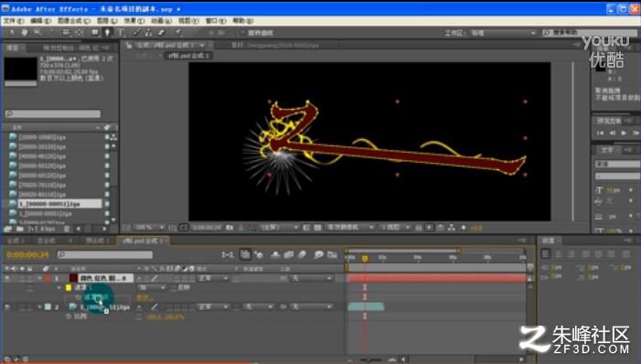Switch to the psd composition timeline tab

[143, 241]
